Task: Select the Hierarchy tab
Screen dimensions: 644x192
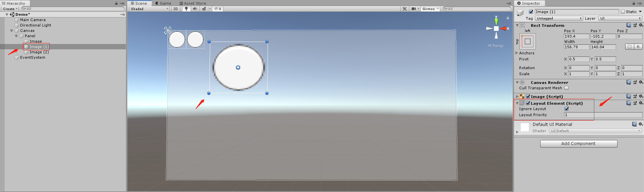Action: 13,3
